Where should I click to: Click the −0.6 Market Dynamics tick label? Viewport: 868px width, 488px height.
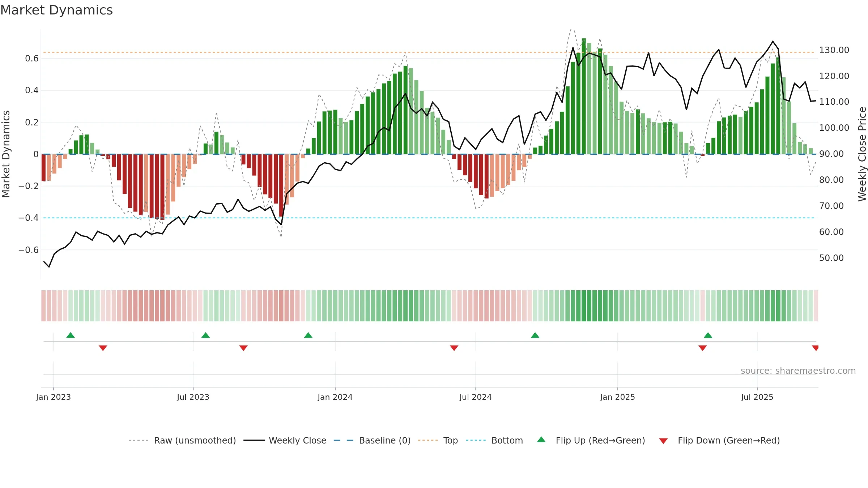click(29, 250)
